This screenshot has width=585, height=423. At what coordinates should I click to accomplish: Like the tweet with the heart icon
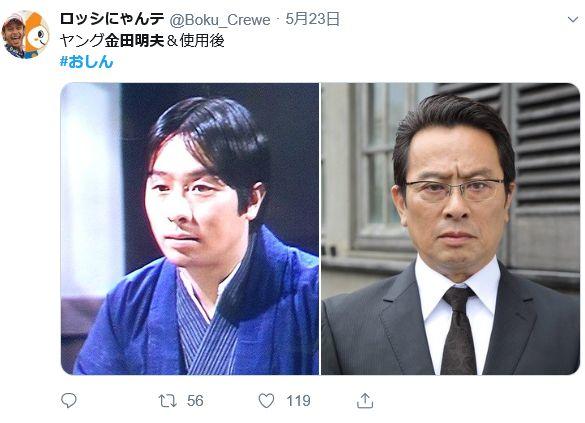pyautogui.click(x=266, y=401)
